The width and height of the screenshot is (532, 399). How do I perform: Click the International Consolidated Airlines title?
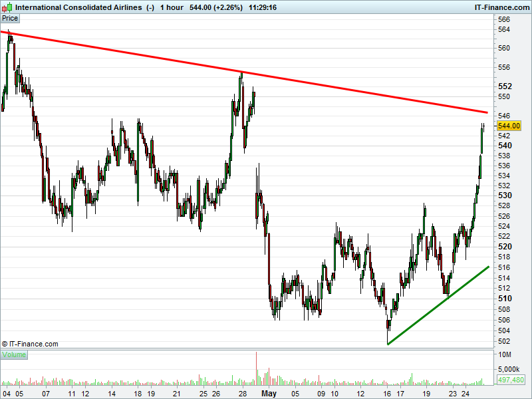coord(78,7)
